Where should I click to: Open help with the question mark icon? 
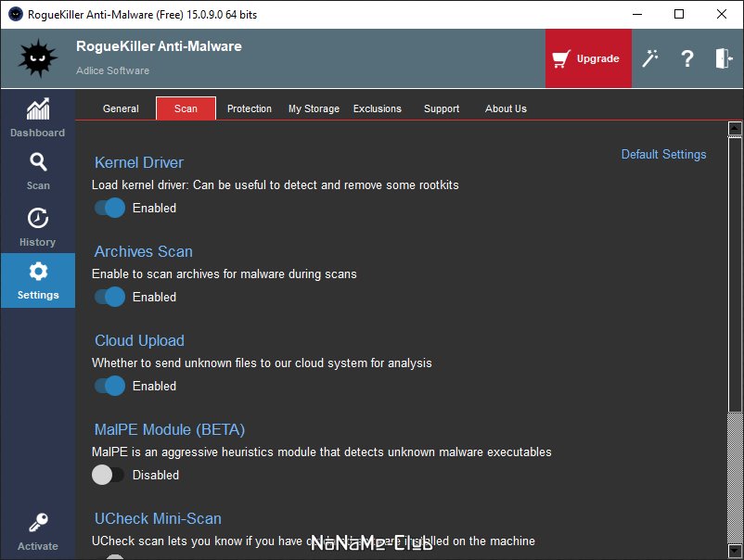click(687, 58)
